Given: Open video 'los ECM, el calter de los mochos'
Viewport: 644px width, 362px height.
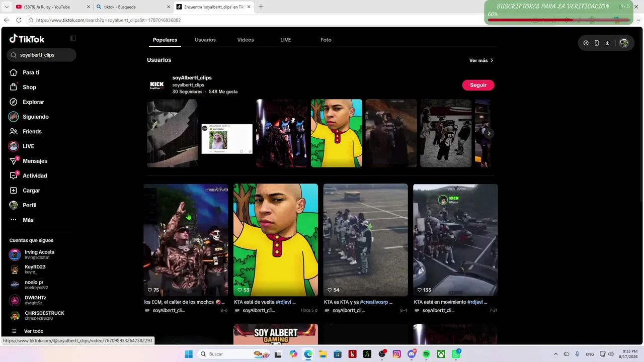Looking at the screenshot, I should point(186,240).
